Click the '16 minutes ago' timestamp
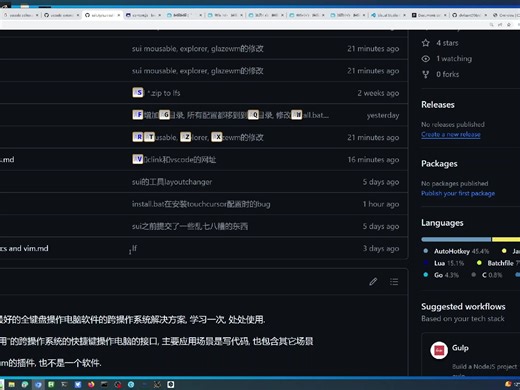 click(373, 160)
